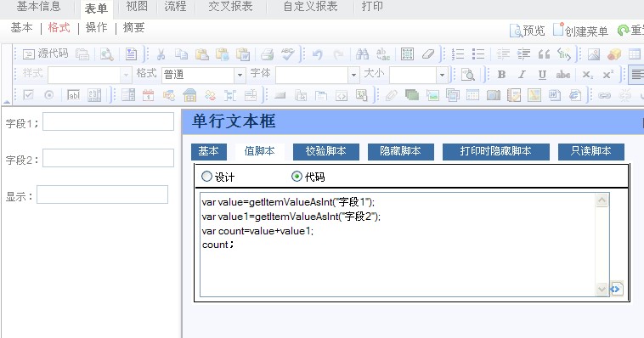This screenshot has width=644, height=338.
Task: Click the Paste icon
Action: pyautogui.click(x=201, y=54)
